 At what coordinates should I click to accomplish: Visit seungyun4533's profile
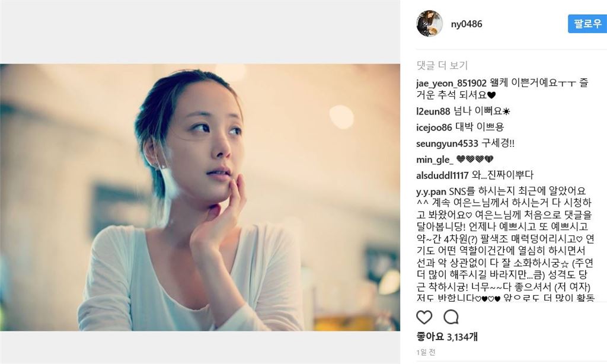(447, 143)
